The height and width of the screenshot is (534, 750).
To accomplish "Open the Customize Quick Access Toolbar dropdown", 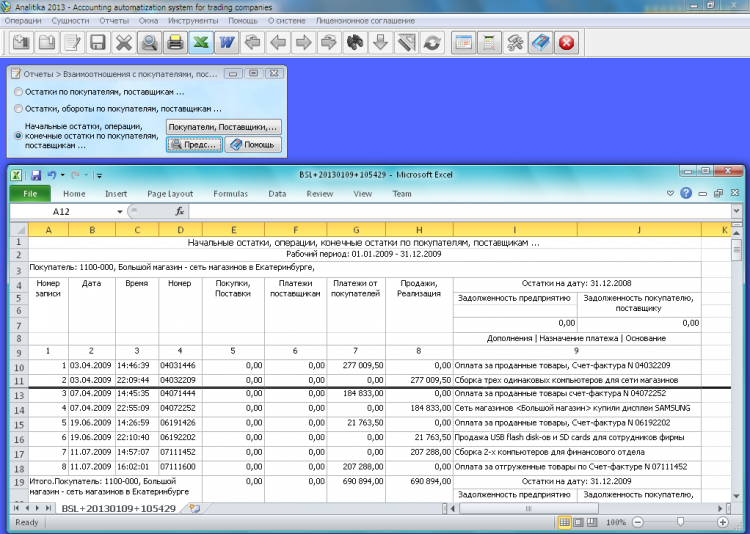I will coord(100,175).
